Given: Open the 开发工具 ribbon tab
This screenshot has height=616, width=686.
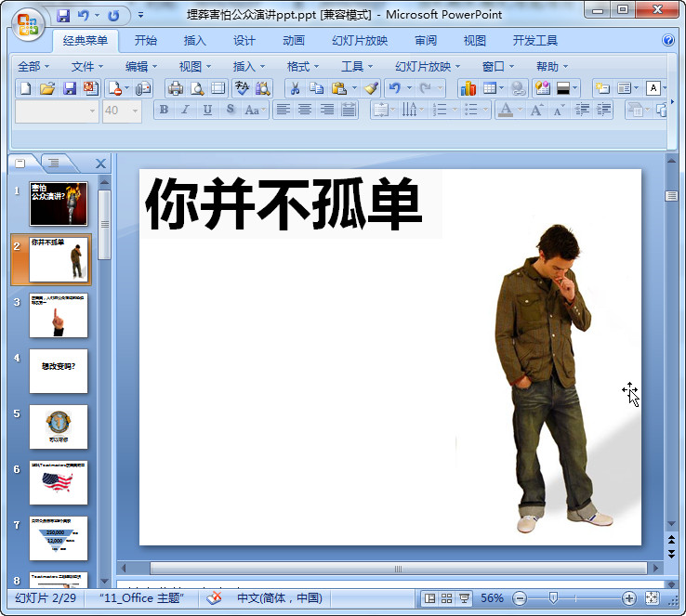Looking at the screenshot, I should (535, 41).
